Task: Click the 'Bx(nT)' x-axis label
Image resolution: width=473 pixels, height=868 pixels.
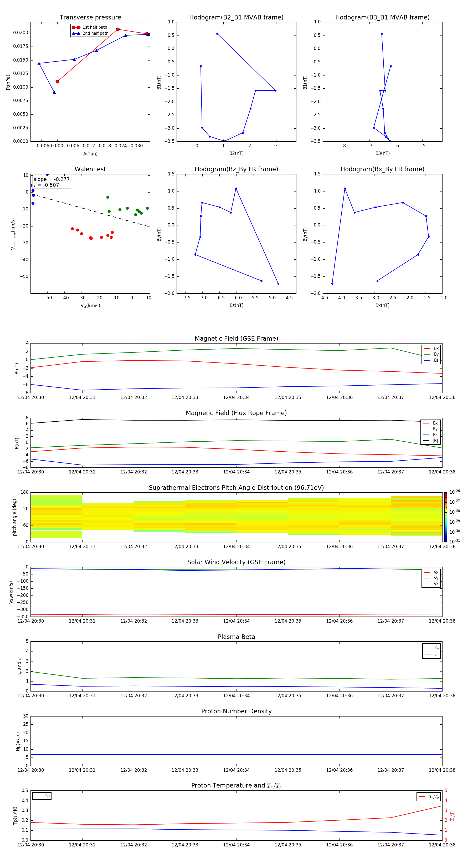Action: [382, 305]
